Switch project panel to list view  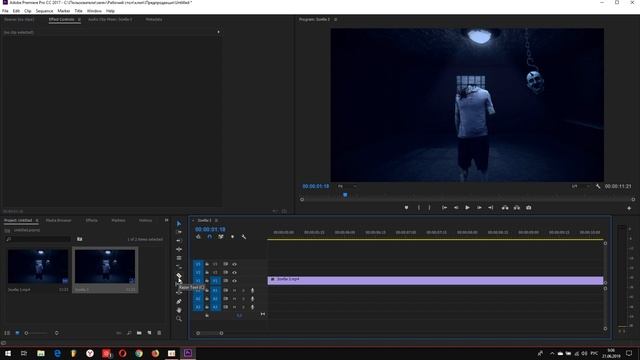point(7,333)
